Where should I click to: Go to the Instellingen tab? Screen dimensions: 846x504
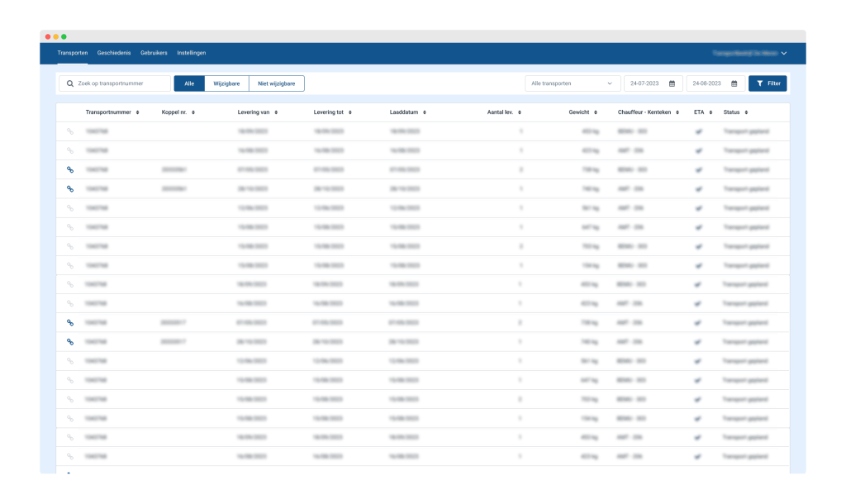(192, 53)
